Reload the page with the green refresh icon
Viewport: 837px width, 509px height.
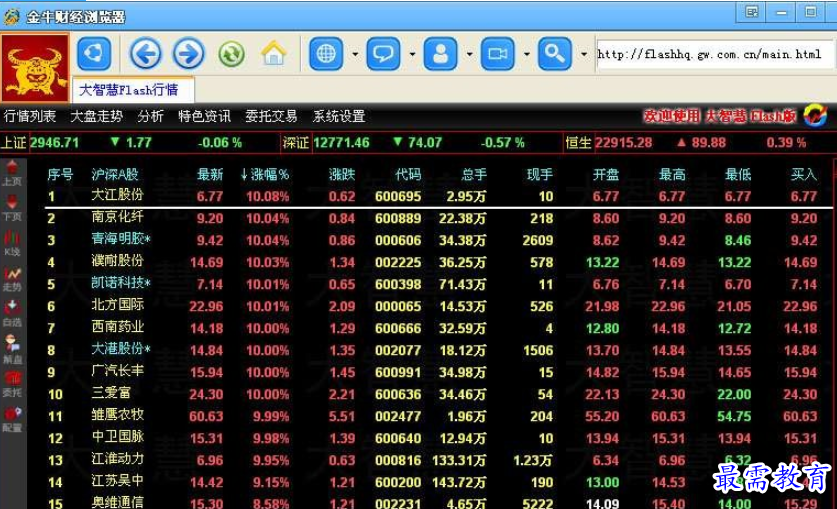tap(231, 54)
